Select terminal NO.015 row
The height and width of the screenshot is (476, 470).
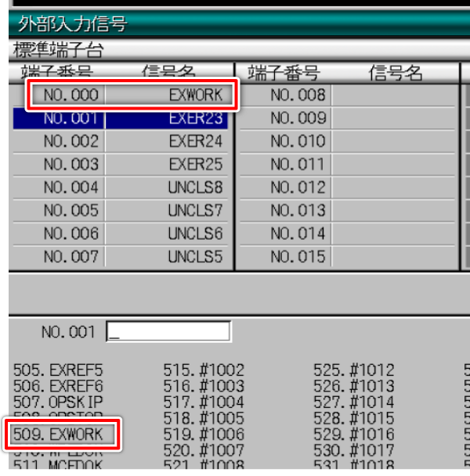point(297,256)
